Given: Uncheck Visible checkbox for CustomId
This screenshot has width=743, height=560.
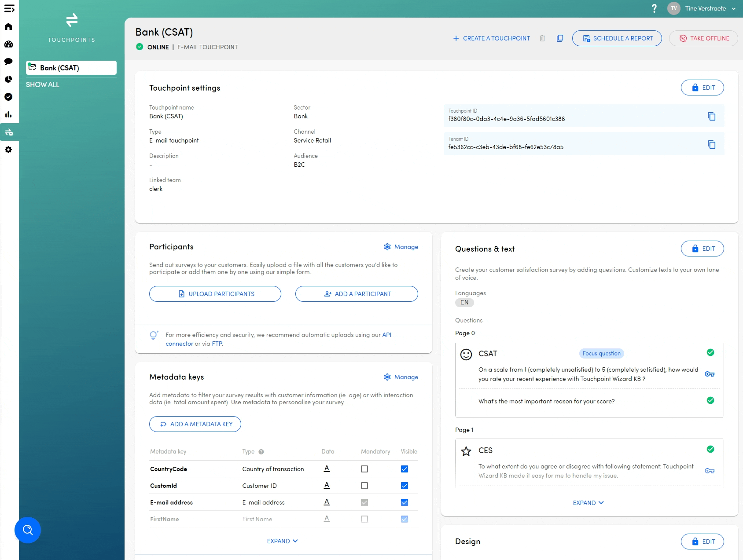Looking at the screenshot, I should (405, 486).
